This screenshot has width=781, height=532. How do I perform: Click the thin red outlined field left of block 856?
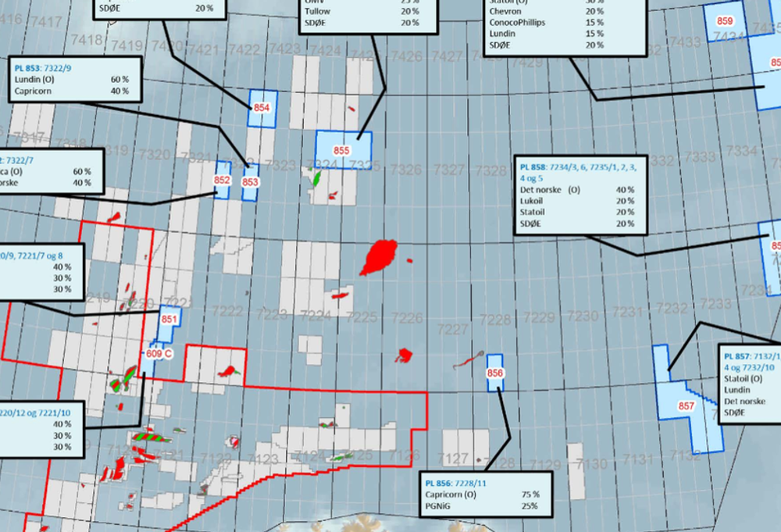[468, 361]
